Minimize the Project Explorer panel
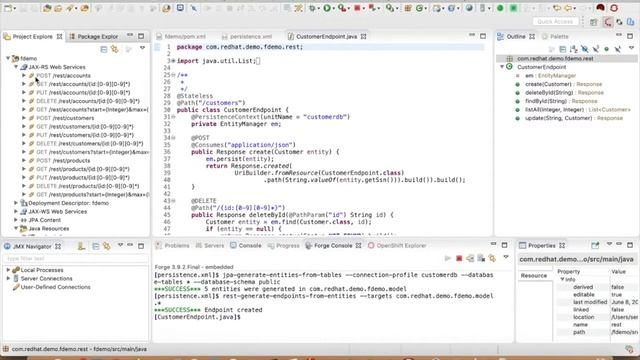640x360 pixels. (130, 36)
